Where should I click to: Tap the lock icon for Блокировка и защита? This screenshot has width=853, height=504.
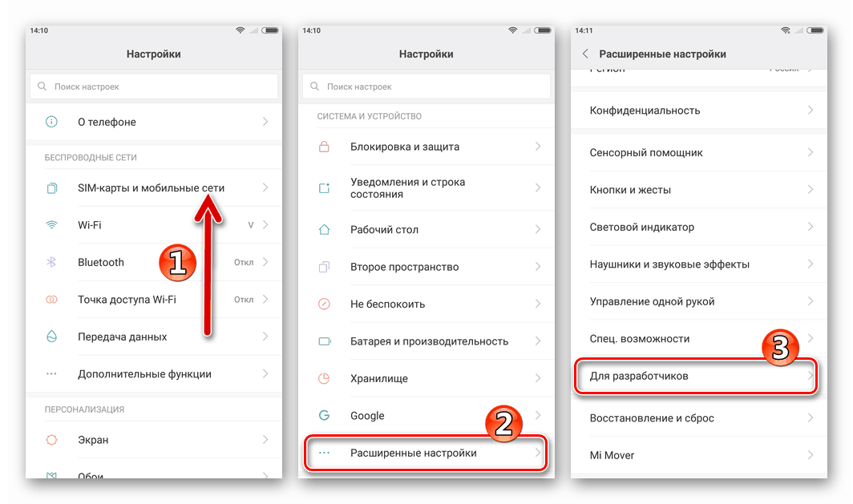tap(324, 147)
